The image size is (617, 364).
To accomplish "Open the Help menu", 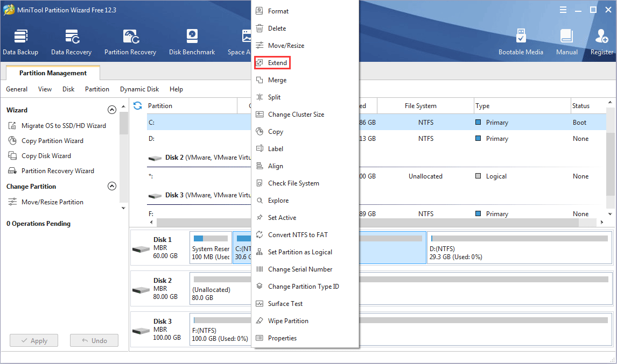I will point(176,89).
